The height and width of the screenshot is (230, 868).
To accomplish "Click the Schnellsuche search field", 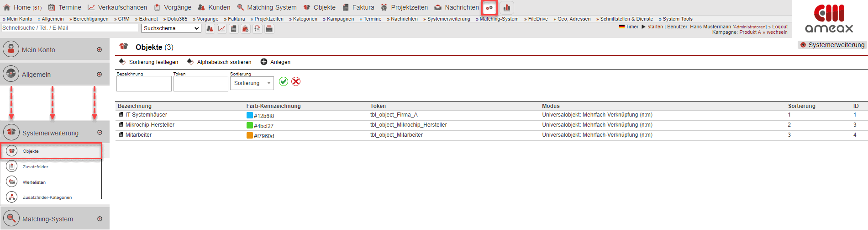I will 69,28.
